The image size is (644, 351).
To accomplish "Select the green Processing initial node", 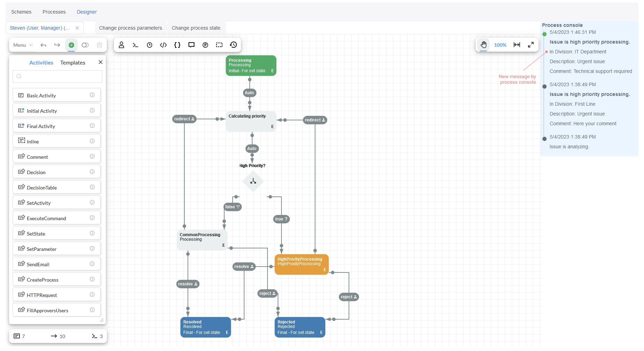I will tap(251, 66).
